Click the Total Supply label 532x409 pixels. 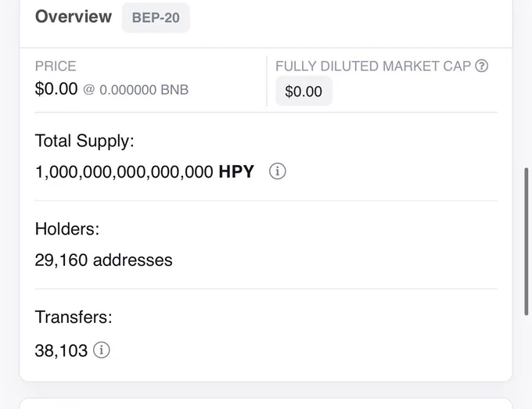[84, 141]
